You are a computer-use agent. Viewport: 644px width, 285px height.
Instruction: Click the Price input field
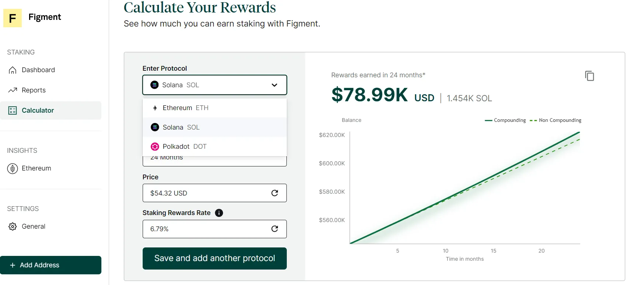tap(206, 193)
